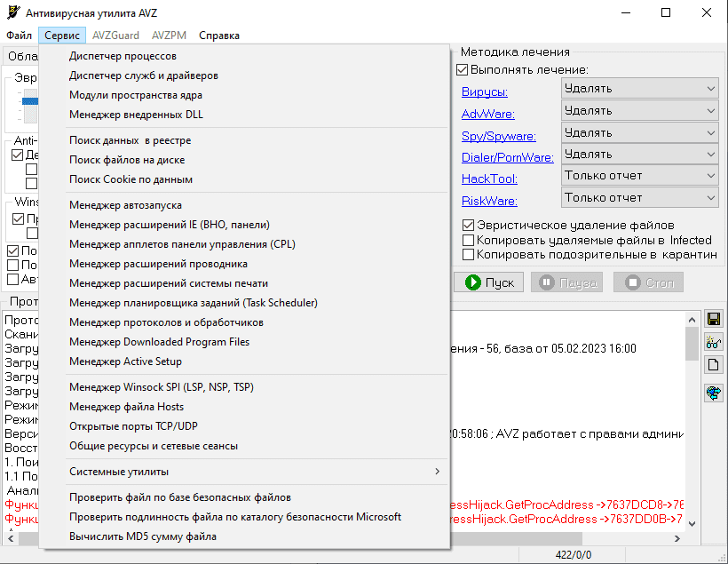Viewport: 728px width, 564px height.
Task: Open the glasses view protocol icon
Action: 714,342
